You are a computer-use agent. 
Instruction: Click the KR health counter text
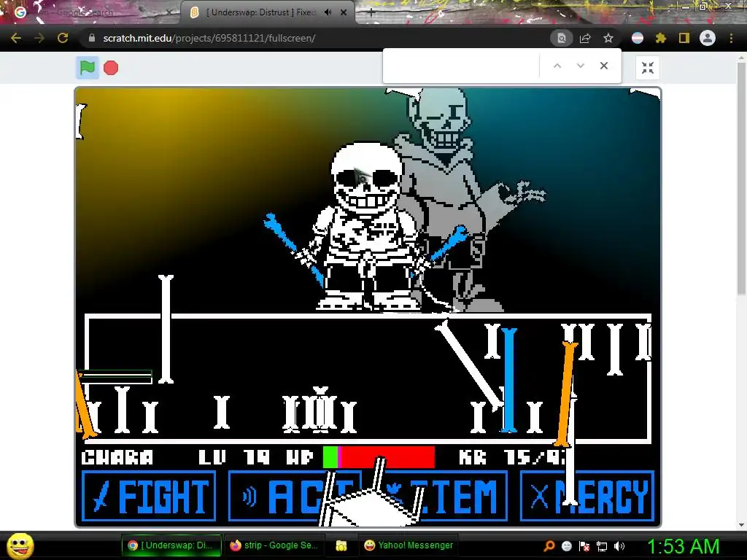pos(512,458)
